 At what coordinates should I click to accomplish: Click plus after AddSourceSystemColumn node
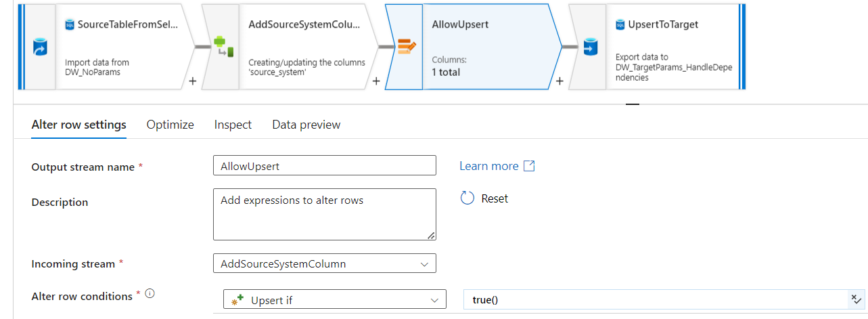pyautogui.click(x=376, y=81)
